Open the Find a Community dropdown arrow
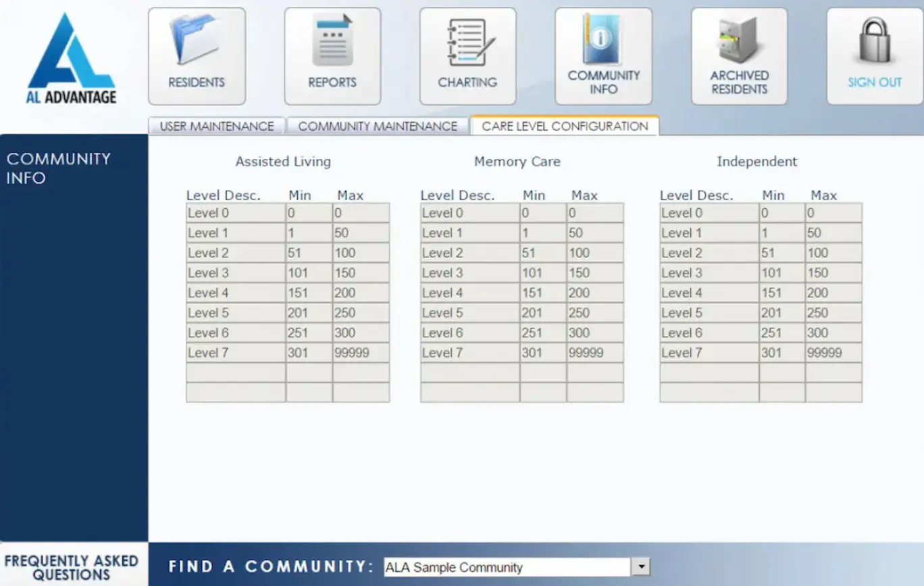This screenshot has width=924, height=586. pyautogui.click(x=639, y=566)
